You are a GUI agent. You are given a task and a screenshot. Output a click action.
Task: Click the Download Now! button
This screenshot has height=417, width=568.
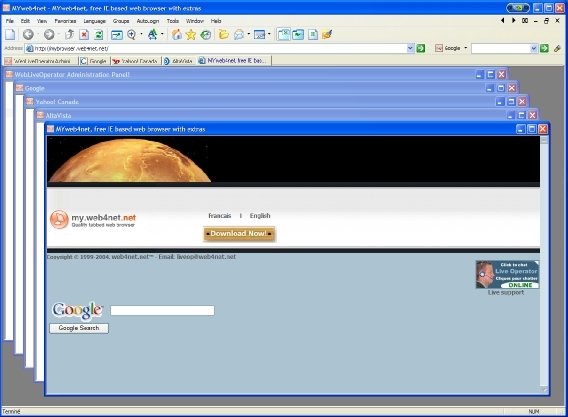(239, 234)
